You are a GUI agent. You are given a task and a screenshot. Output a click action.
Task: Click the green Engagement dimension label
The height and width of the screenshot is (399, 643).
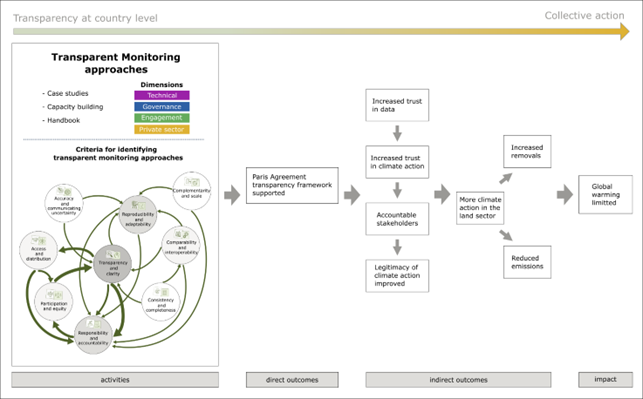[162, 118]
